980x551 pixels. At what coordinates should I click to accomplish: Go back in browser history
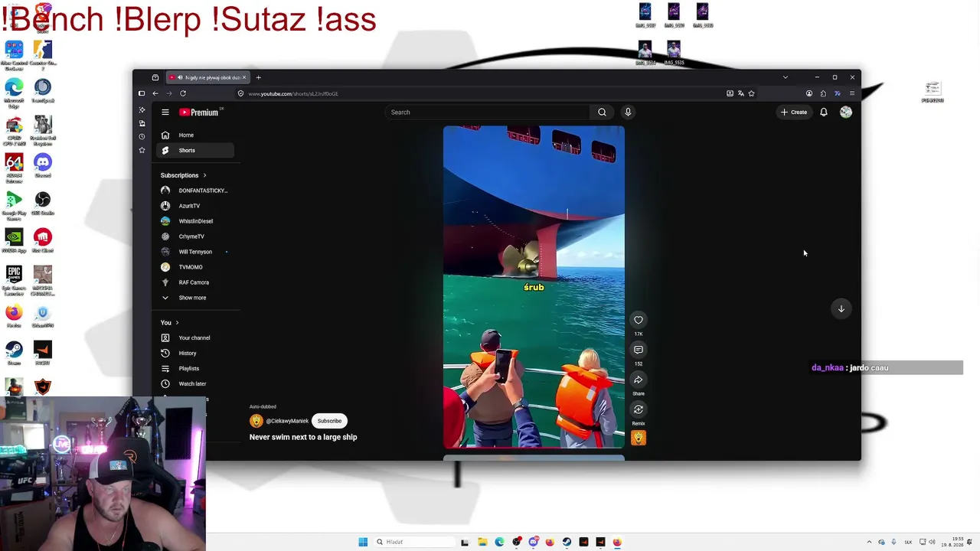(x=155, y=93)
